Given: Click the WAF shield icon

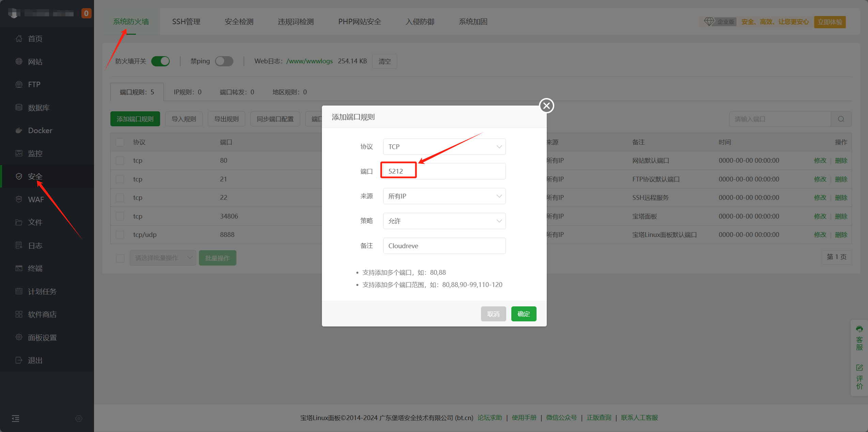Looking at the screenshot, I should click(x=19, y=199).
